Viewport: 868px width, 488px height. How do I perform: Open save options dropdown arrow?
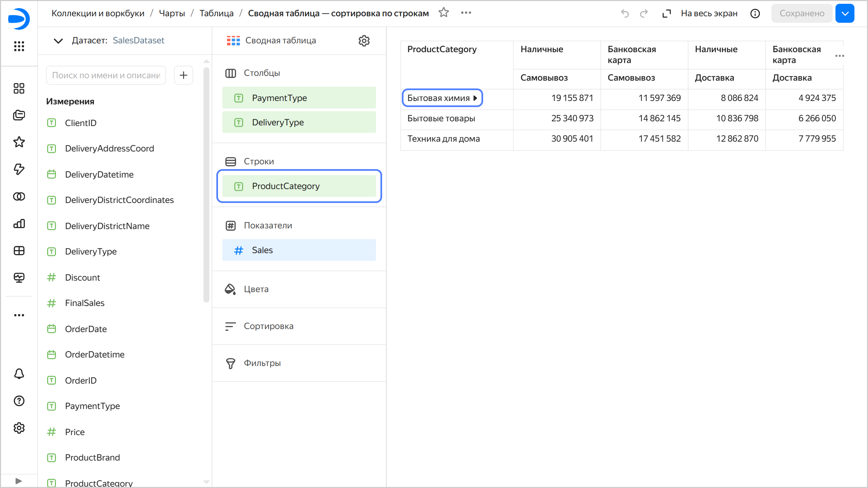pos(845,14)
